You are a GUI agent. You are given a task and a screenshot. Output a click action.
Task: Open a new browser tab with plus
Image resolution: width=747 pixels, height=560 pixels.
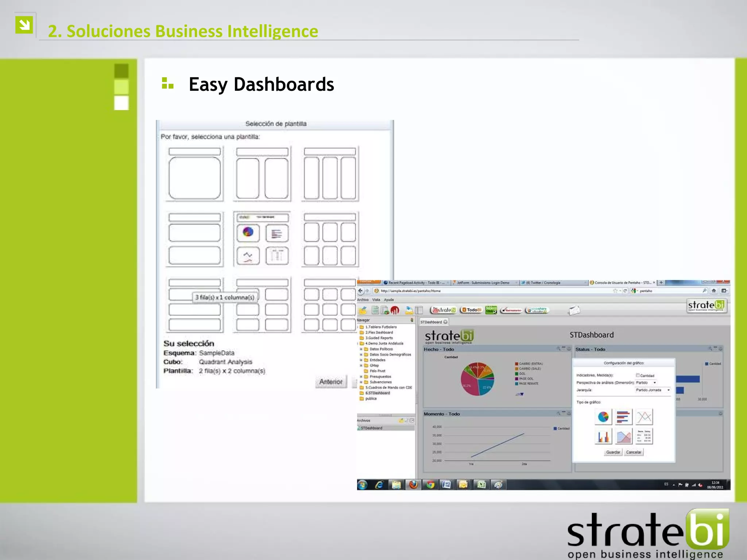[x=661, y=283]
